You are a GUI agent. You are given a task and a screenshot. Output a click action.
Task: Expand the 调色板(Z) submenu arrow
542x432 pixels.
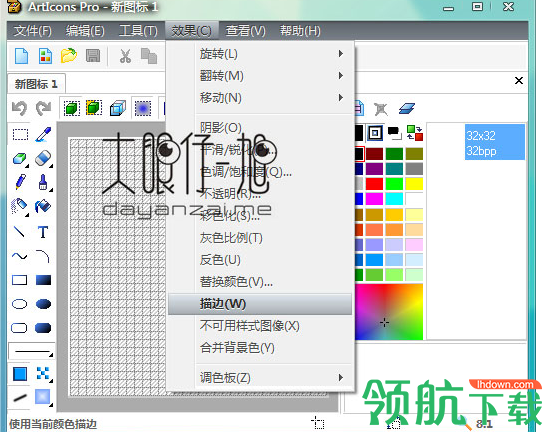[x=341, y=377]
